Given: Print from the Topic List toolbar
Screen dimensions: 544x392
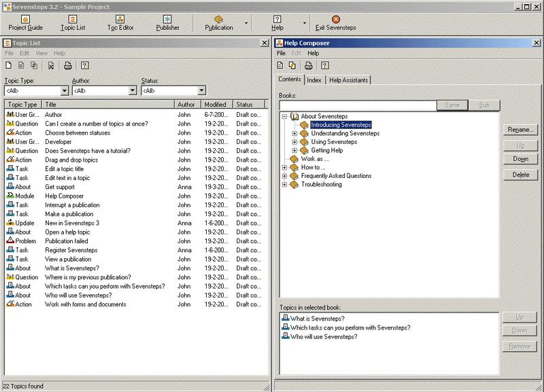Looking at the screenshot, I should (x=68, y=65).
